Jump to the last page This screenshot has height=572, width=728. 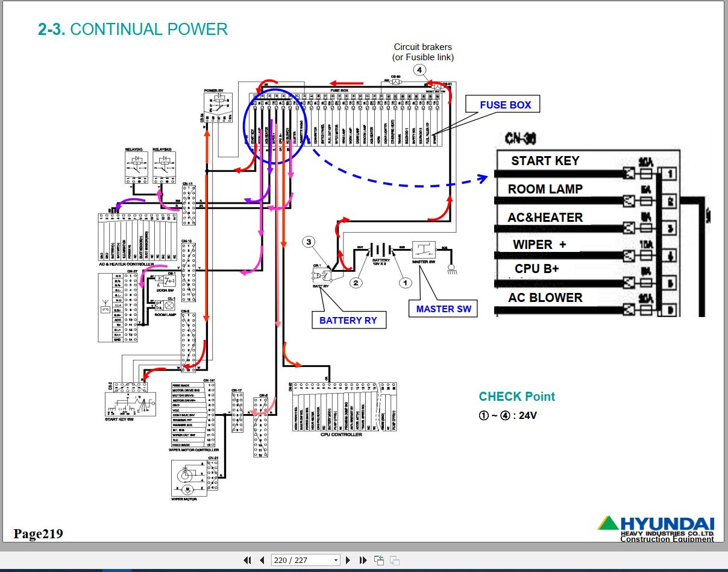(363, 560)
